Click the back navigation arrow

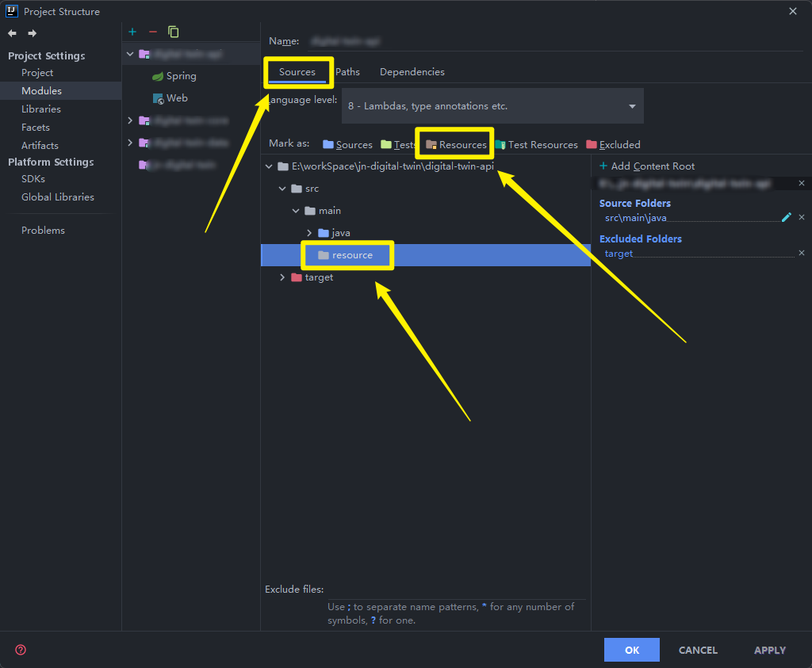pyautogui.click(x=12, y=33)
